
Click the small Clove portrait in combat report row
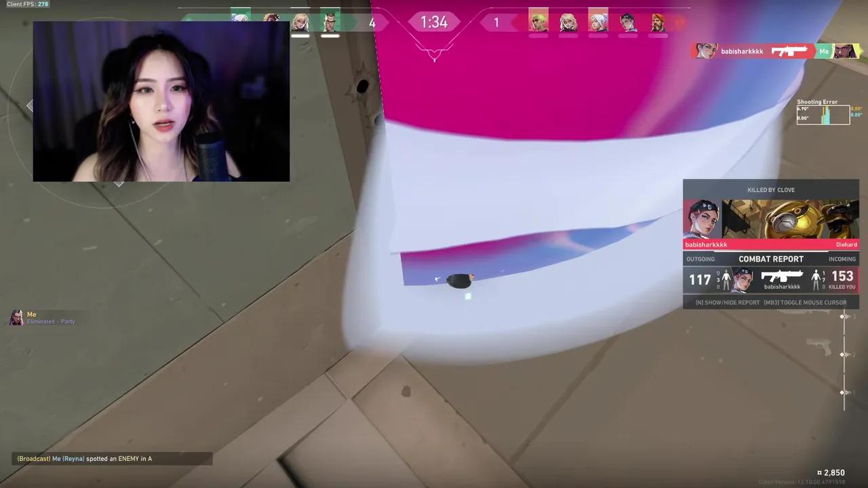(x=743, y=279)
